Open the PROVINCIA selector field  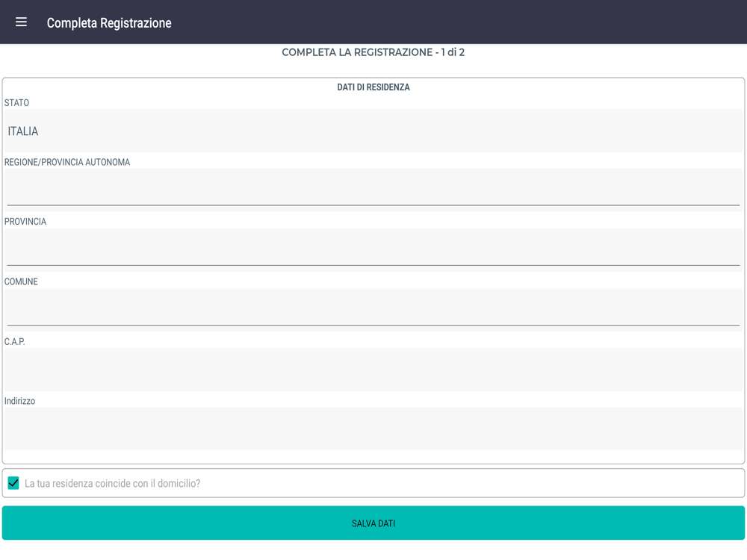tap(373, 249)
